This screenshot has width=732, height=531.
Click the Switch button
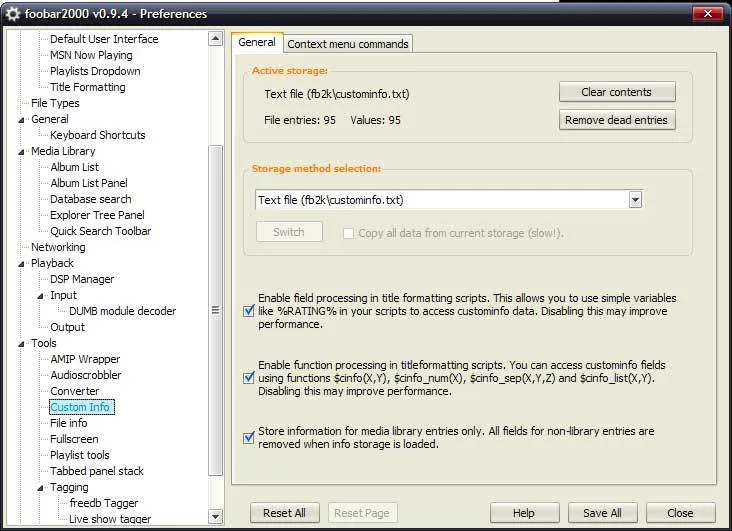pyautogui.click(x=289, y=232)
